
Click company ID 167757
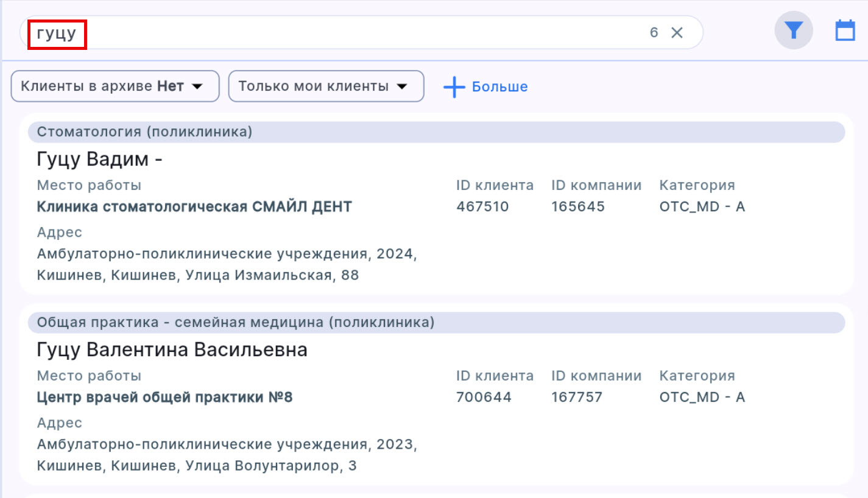tap(577, 396)
